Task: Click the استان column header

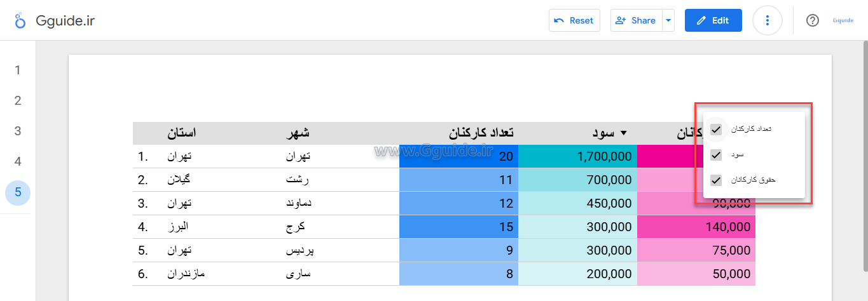Action: [x=182, y=133]
